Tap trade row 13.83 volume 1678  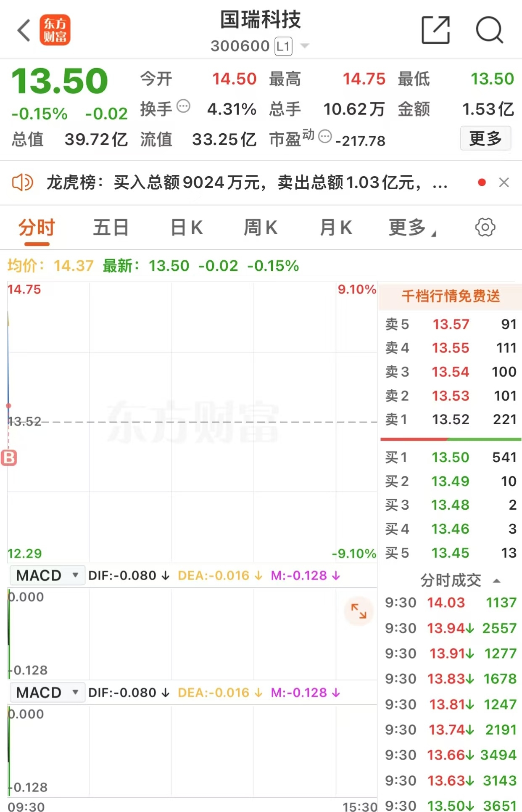[x=451, y=679]
